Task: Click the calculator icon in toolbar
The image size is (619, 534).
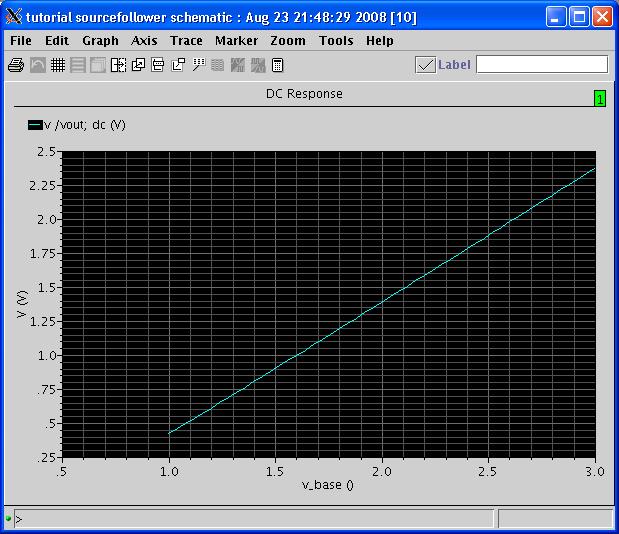Action: [278, 65]
